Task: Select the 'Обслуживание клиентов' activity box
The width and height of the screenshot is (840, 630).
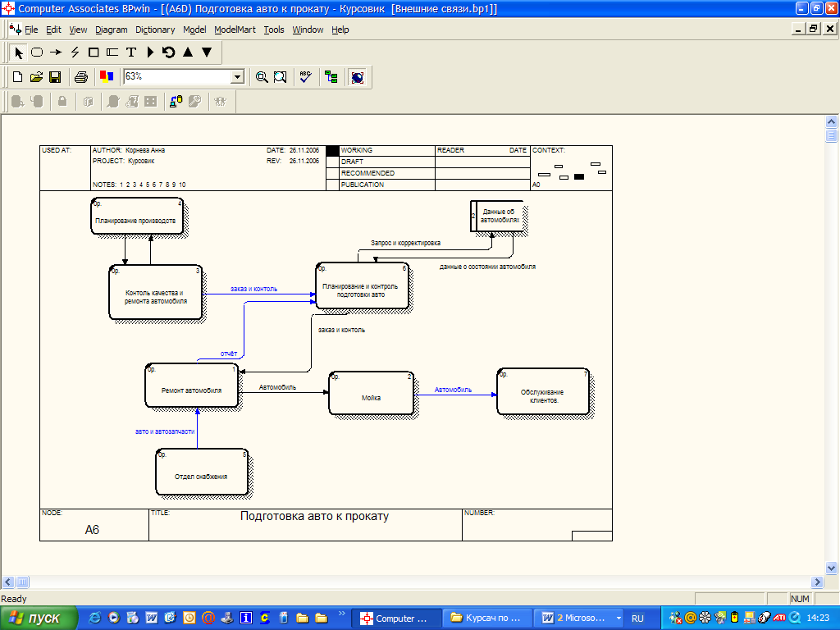Action: click(543, 391)
